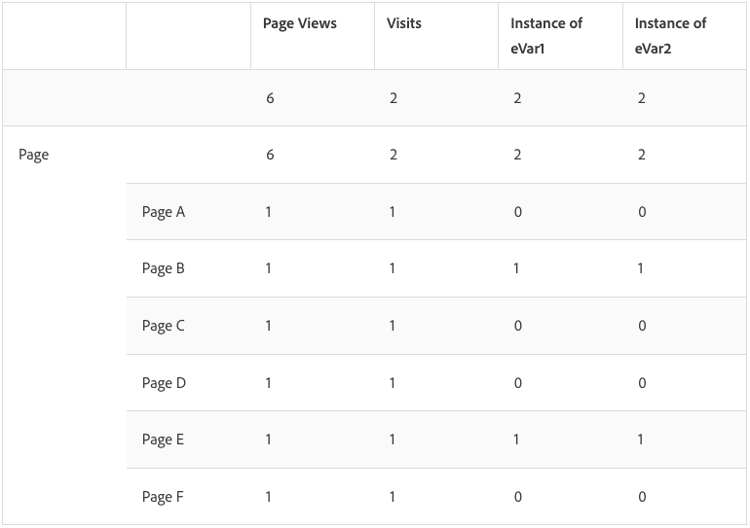This screenshot has height=528, width=750.
Task: Click the Visits column header
Action: [x=404, y=23]
